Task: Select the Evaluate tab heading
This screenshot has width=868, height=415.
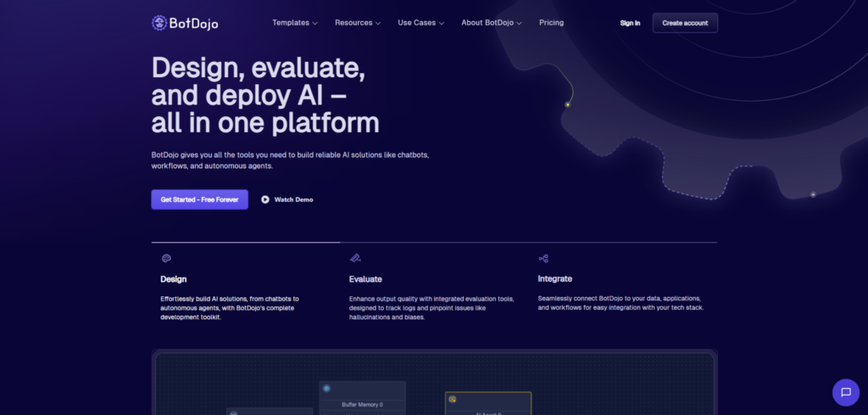Action: coord(365,279)
